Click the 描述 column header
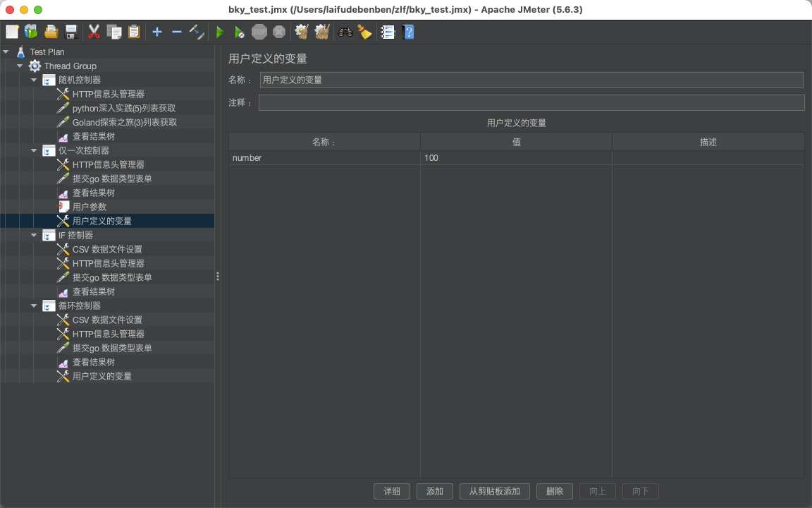The height and width of the screenshot is (508, 812). 708,142
